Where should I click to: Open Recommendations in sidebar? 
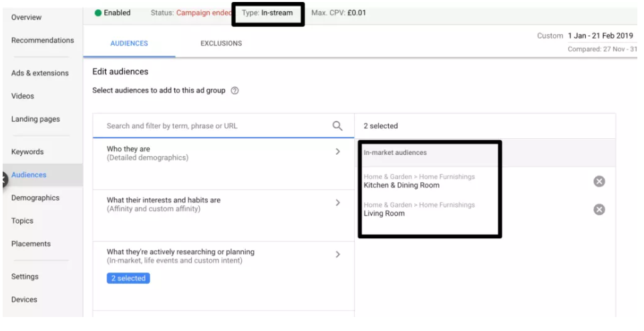pos(43,41)
